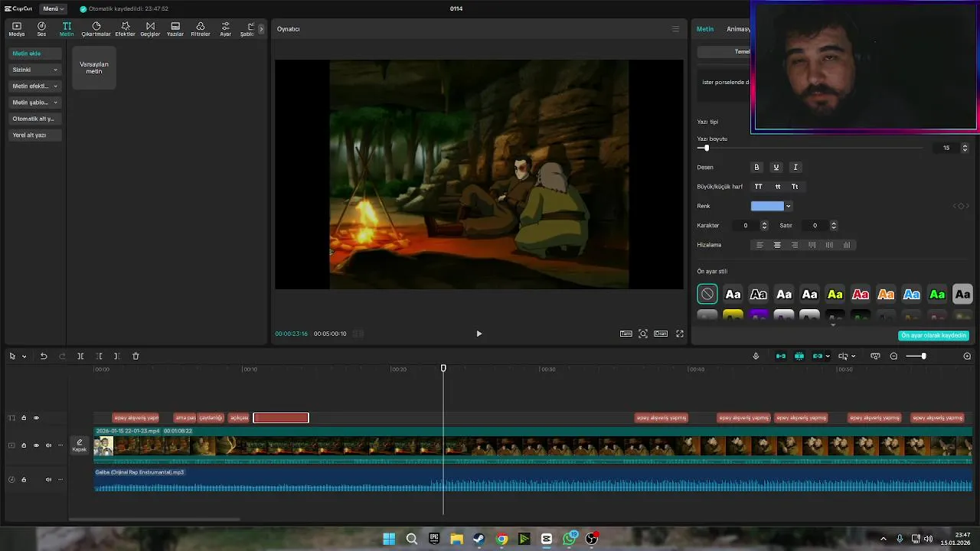The height and width of the screenshot is (551, 980).
Task: Open the Oynatıcı player options menu
Action: point(675,29)
